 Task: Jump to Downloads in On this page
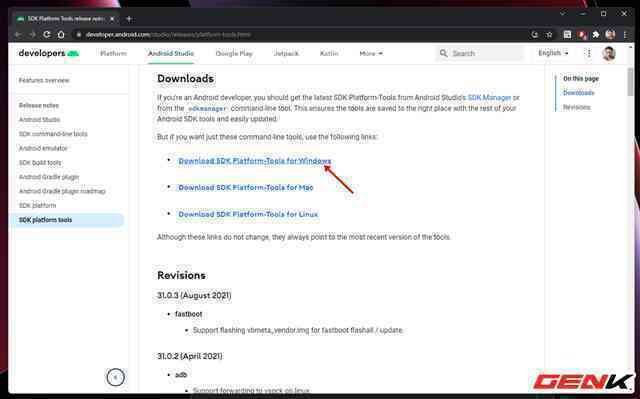[x=578, y=93]
